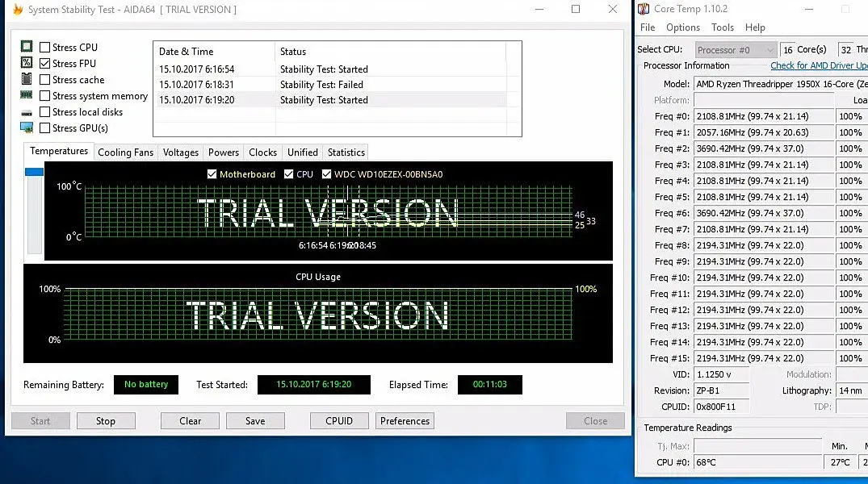Enable the Stress CPU checkbox
The width and height of the screenshot is (868, 484).
pos(45,48)
